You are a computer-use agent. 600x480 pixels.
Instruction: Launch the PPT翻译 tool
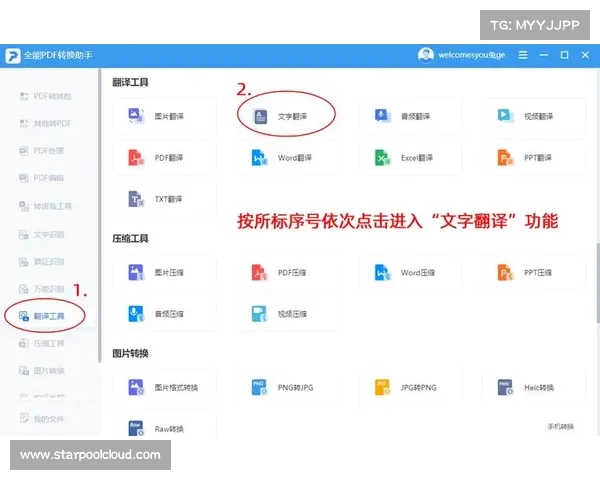[x=534, y=158]
